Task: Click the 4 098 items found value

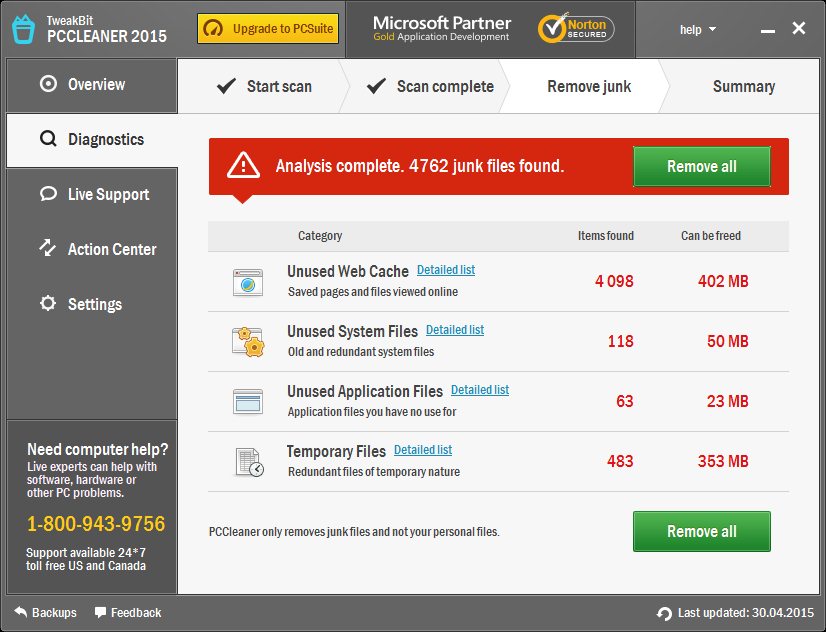Action: pos(614,281)
